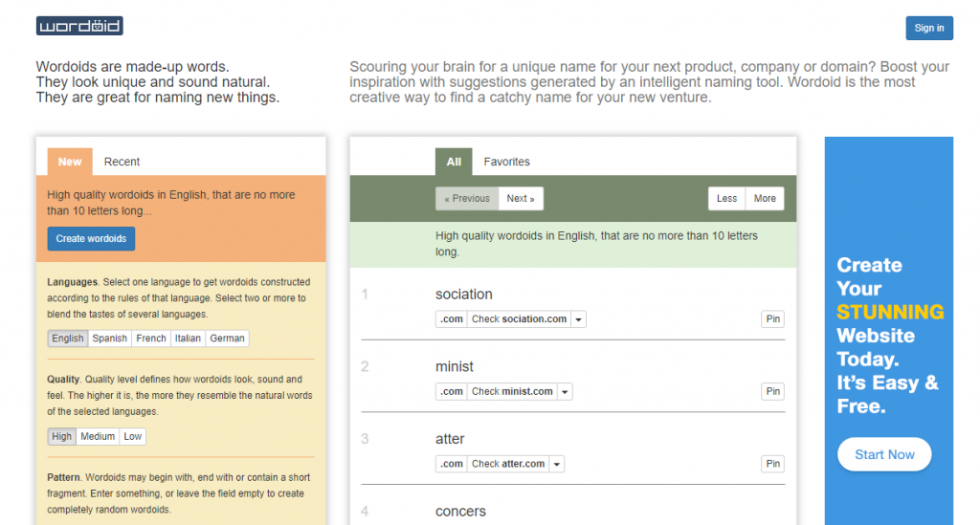Click the Sign in button
This screenshot has height=525, width=980.
(928, 28)
